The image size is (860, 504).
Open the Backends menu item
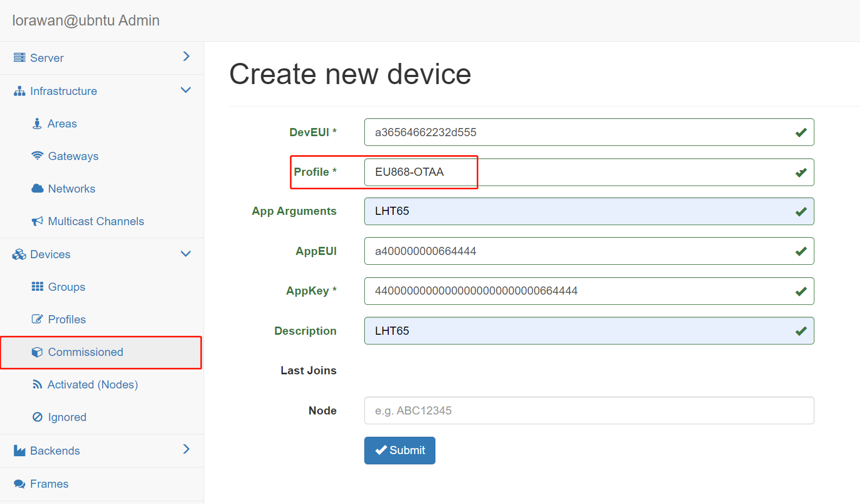coord(102,451)
